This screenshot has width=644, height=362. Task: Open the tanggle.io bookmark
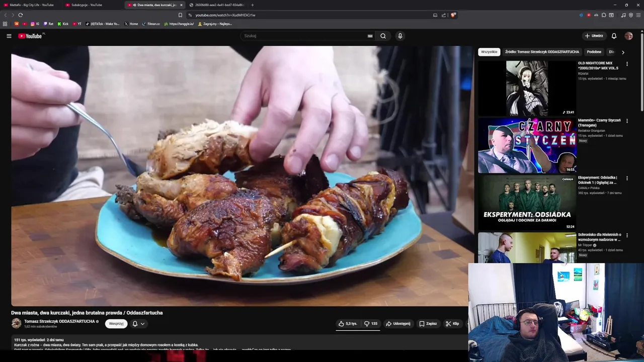(179, 24)
